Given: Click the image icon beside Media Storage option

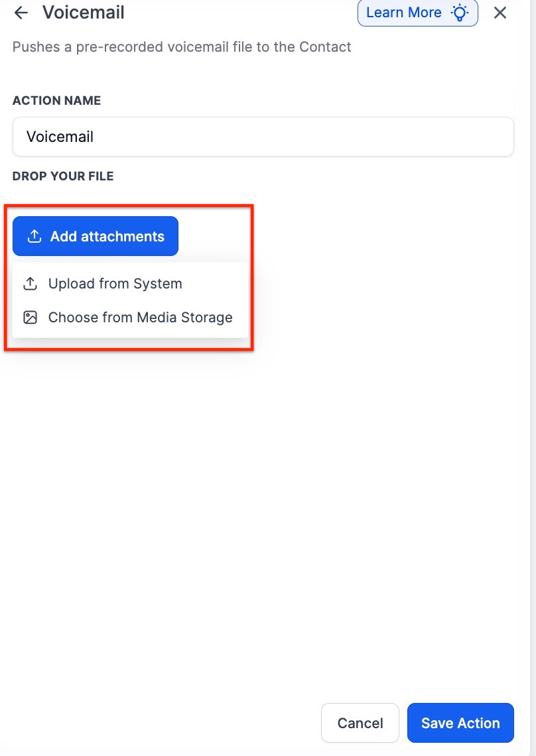Looking at the screenshot, I should [30, 317].
